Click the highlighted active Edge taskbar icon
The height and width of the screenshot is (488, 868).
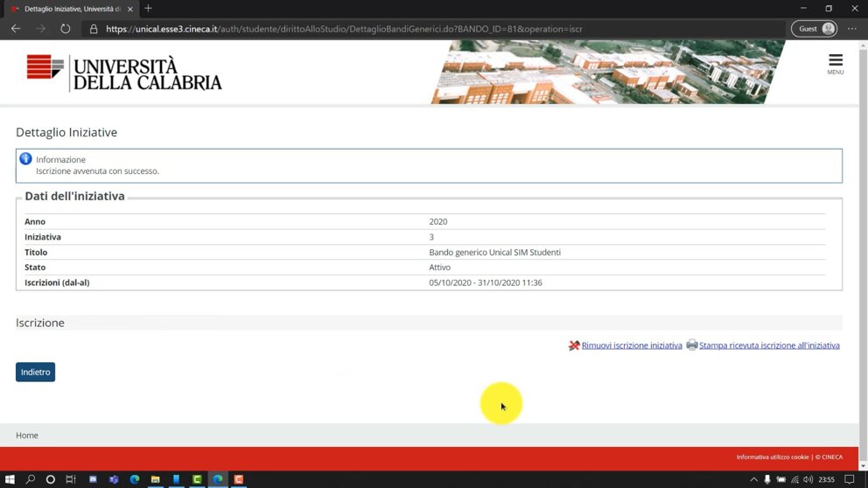[x=218, y=479]
